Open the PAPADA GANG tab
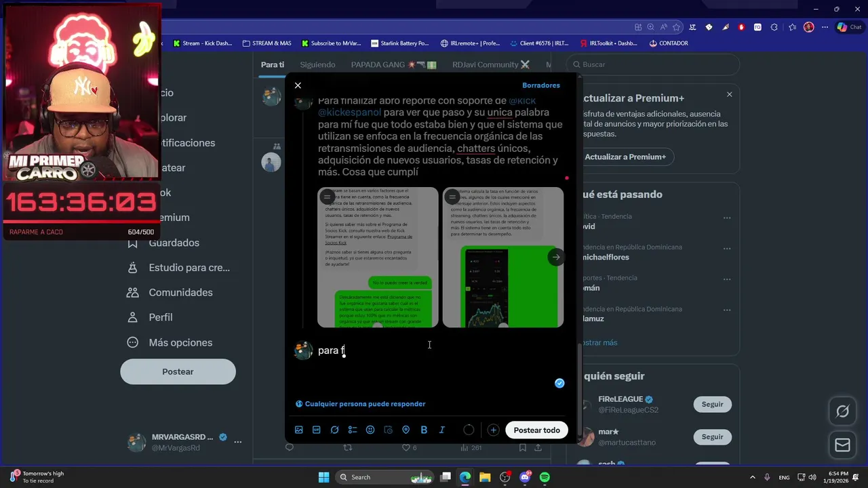Image resolution: width=868 pixels, height=488 pixels. tap(393, 64)
